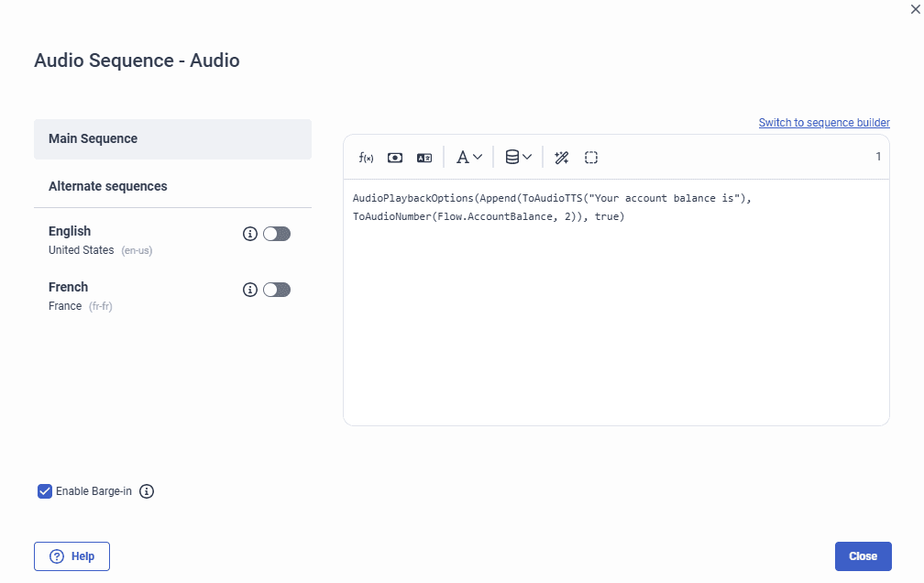Click the info icon beside Enable Barge-in

tap(147, 491)
